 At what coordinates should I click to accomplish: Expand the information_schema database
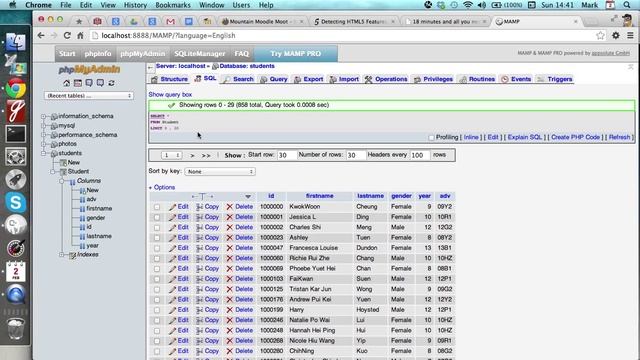click(x=44, y=116)
